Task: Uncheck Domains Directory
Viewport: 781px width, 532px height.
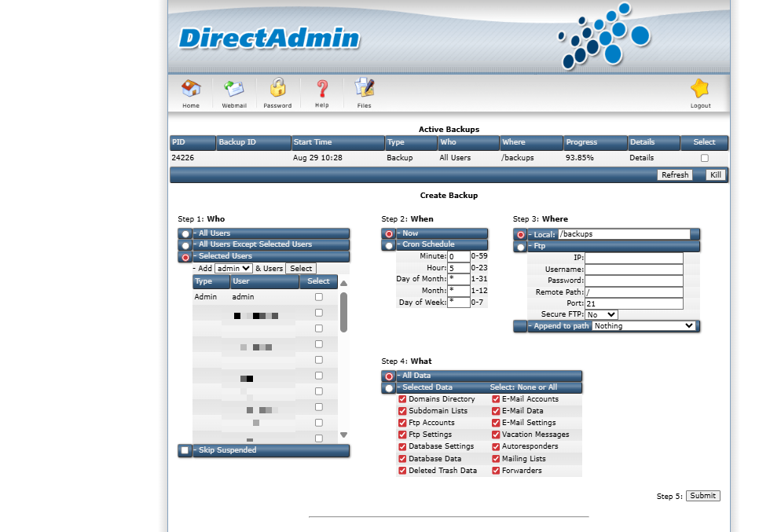Action: click(x=402, y=399)
